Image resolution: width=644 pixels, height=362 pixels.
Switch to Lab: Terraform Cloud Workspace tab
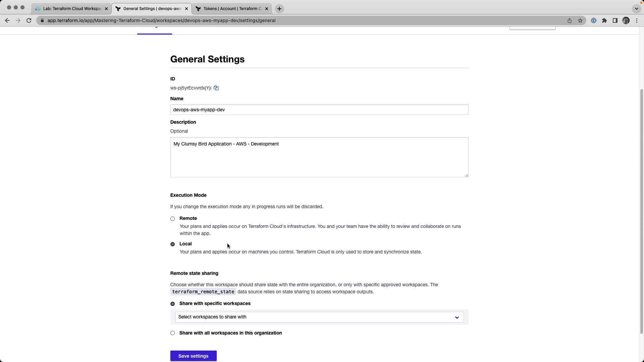(72, 9)
